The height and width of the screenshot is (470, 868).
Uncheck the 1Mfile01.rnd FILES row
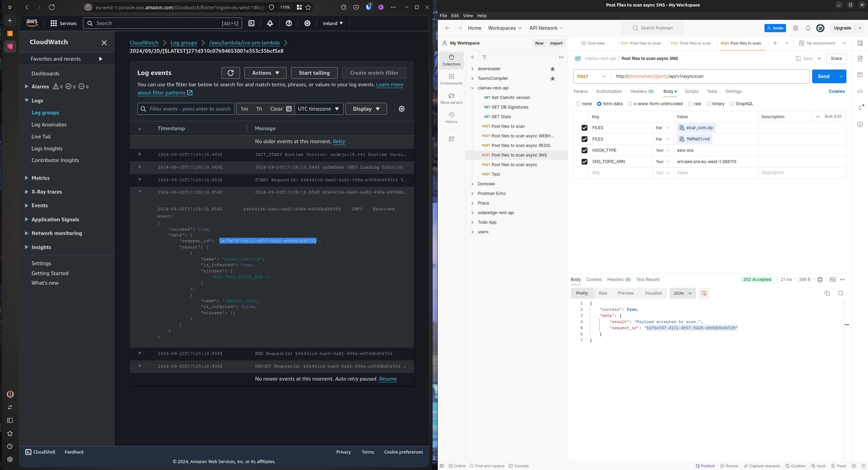584,139
